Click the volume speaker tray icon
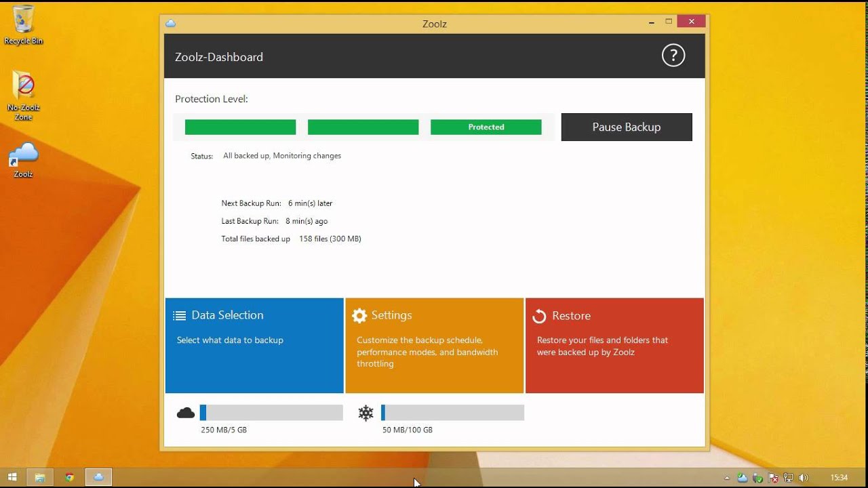This screenshot has height=488, width=868. click(x=804, y=478)
